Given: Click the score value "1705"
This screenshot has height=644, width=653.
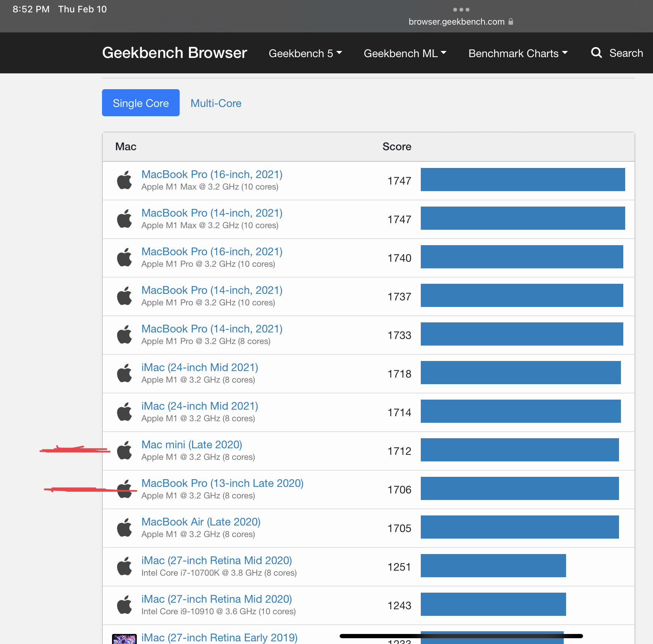Looking at the screenshot, I should point(400,528).
